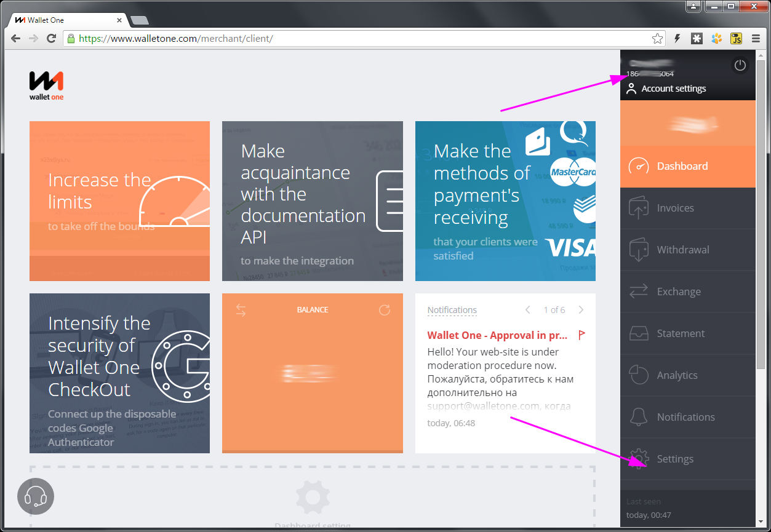Click the green lock security icon
Screen dimensions: 771x532
pos(71,38)
